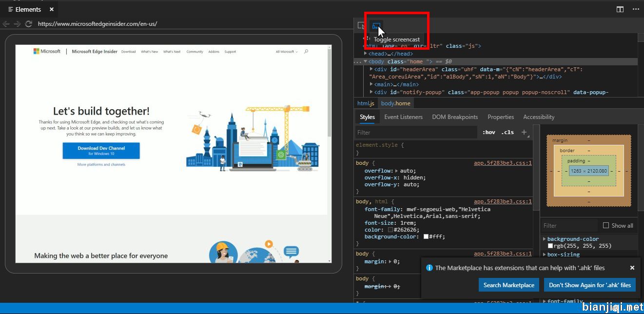Expand the overflow shorthand property triangle

pyautogui.click(x=396, y=171)
